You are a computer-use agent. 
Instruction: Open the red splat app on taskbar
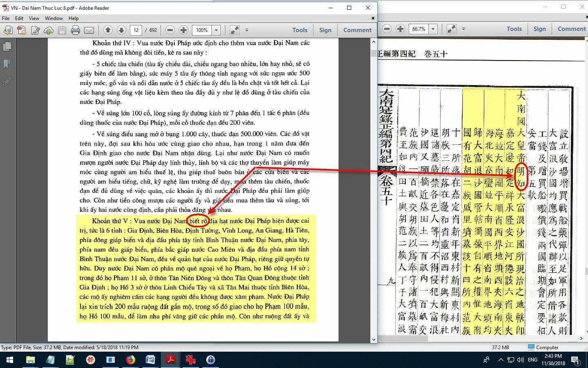click(x=190, y=360)
